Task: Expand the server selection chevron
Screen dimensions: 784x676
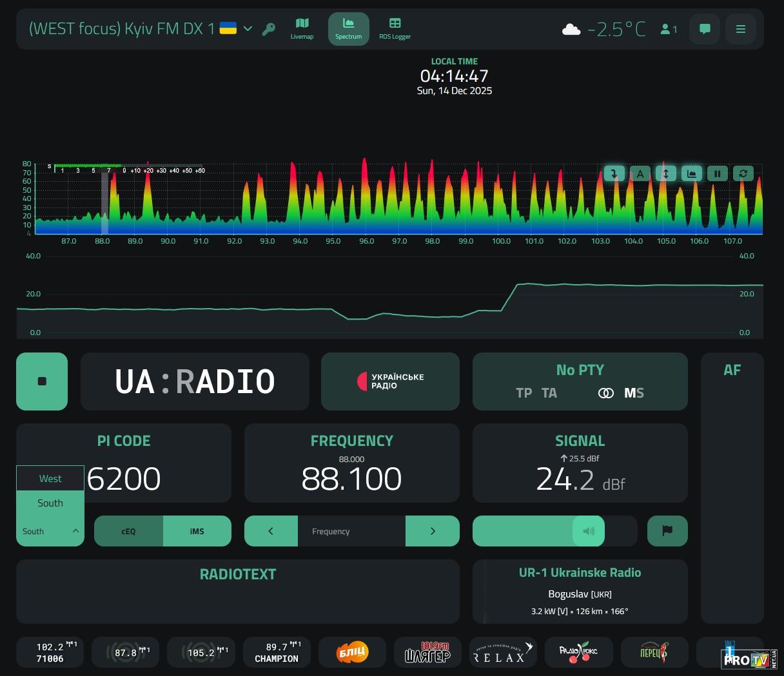Action: pos(248,29)
